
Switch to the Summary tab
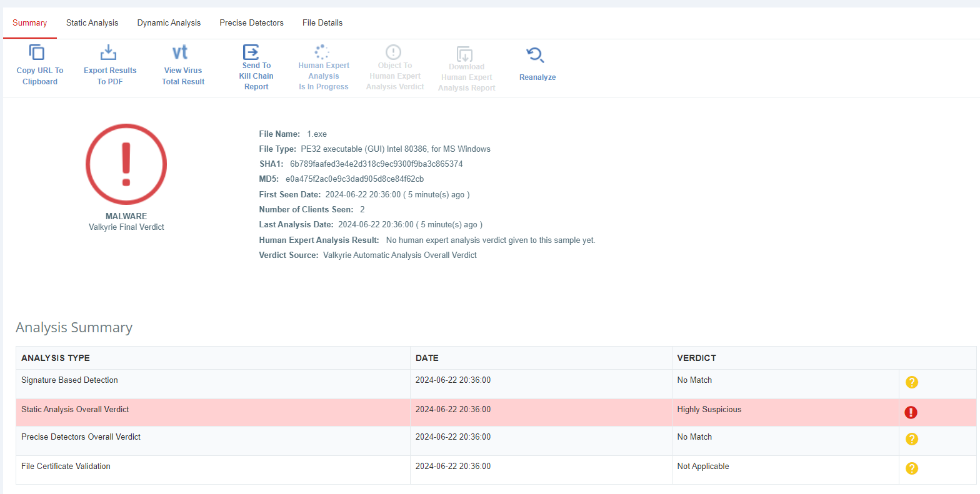pyautogui.click(x=30, y=23)
